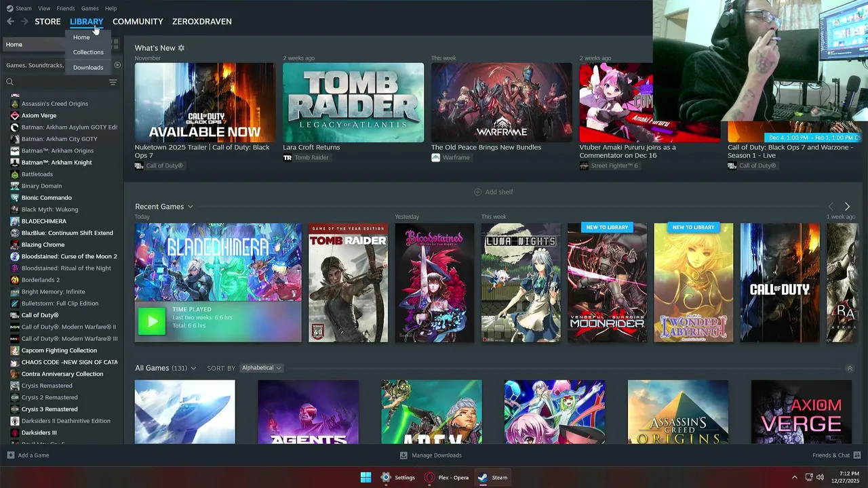Click the Add shelf plus icon
The height and width of the screenshot is (488, 868).
(x=477, y=192)
